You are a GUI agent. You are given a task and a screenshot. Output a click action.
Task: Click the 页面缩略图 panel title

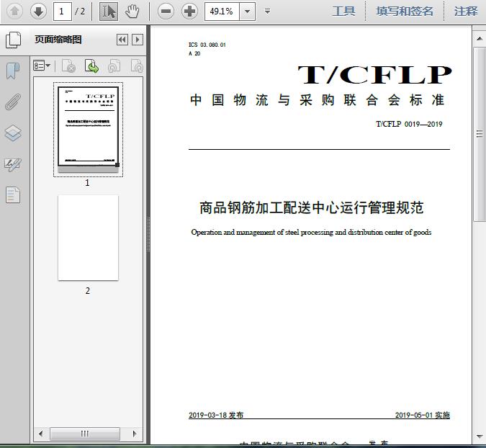point(58,40)
